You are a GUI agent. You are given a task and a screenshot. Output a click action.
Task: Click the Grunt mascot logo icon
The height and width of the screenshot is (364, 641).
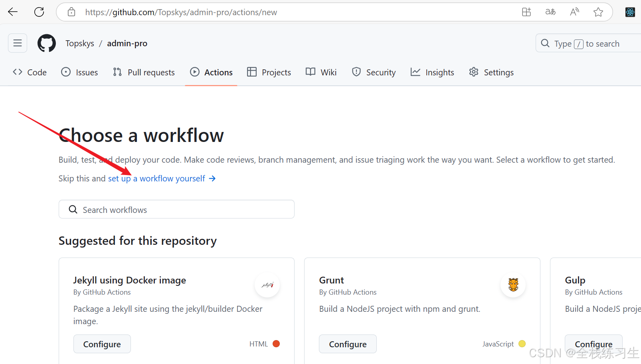click(513, 285)
